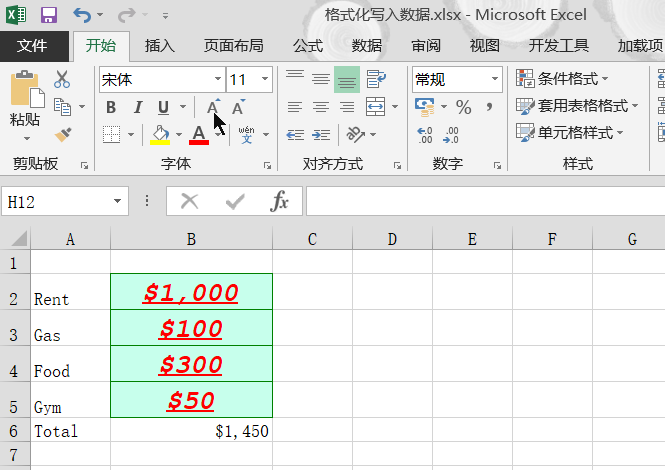Select the entire column B header
This screenshot has width=665, height=470.
coord(191,239)
